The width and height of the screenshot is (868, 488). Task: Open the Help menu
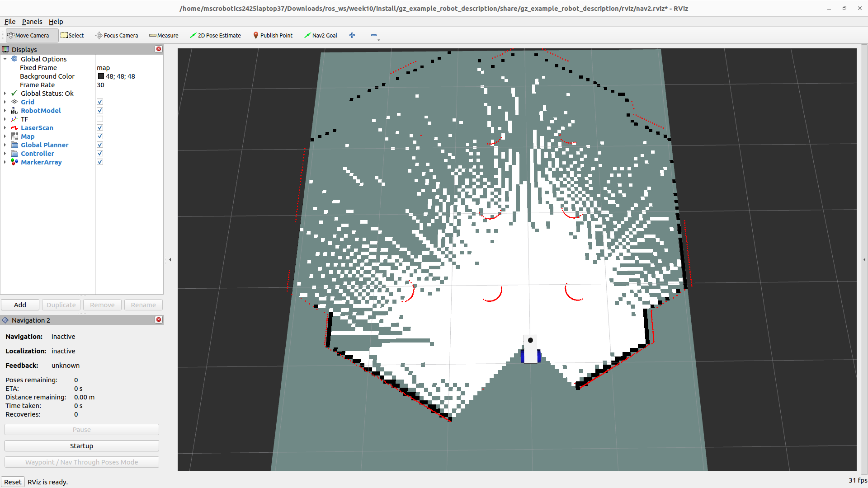coord(56,21)
